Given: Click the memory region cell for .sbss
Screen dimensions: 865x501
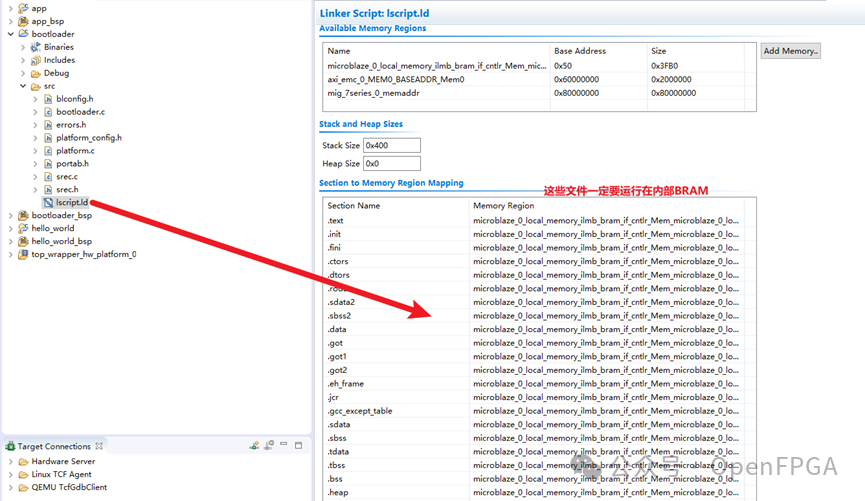Looking at the screenshot, I should (606, 438).
